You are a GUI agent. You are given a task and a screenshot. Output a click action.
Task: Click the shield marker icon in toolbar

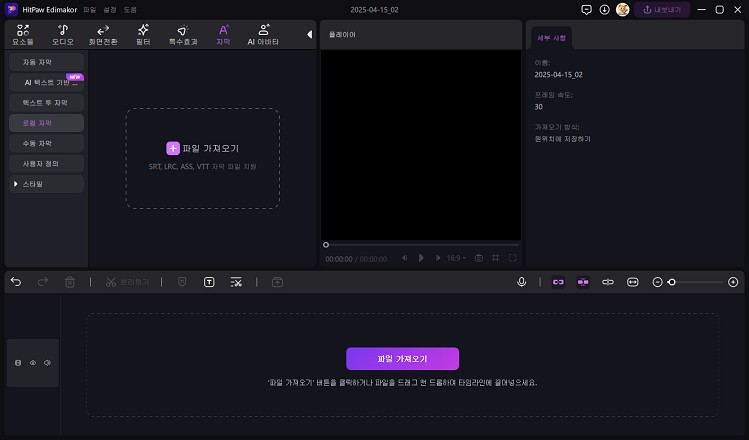coord(182,282)
